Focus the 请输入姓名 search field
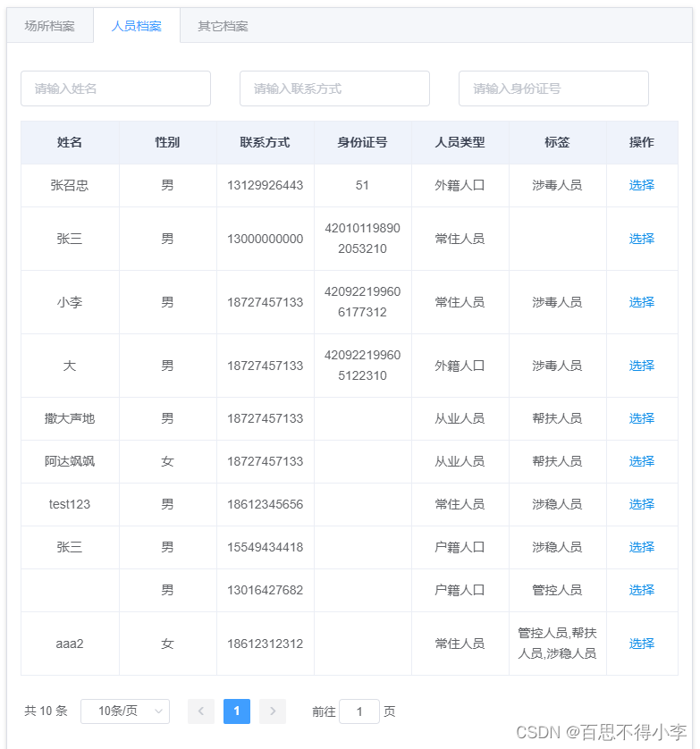 (115, 88)
